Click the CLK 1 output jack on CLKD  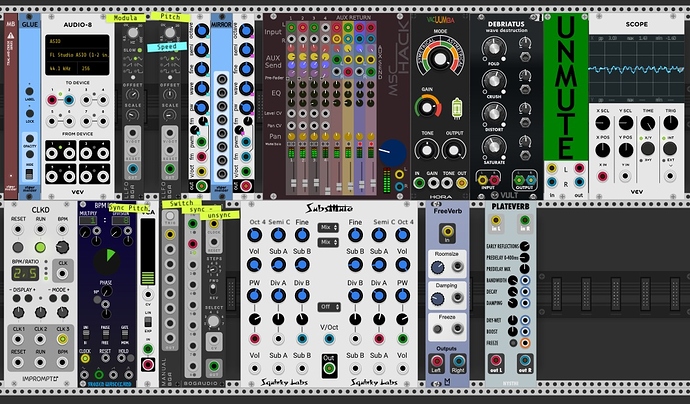point(18,339)
